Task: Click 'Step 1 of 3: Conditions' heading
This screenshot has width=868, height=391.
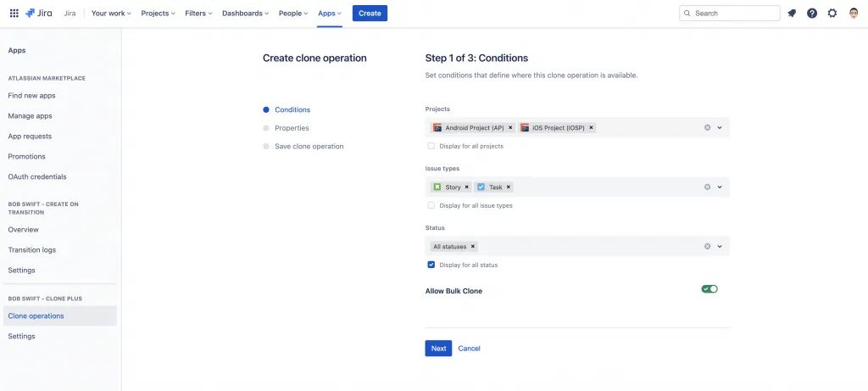Action: coord(476,59)
